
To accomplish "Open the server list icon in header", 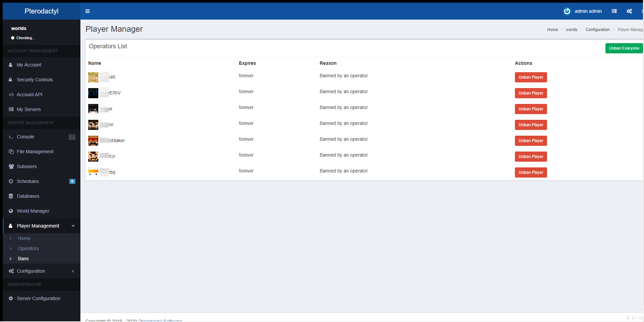I will (614, 11).
